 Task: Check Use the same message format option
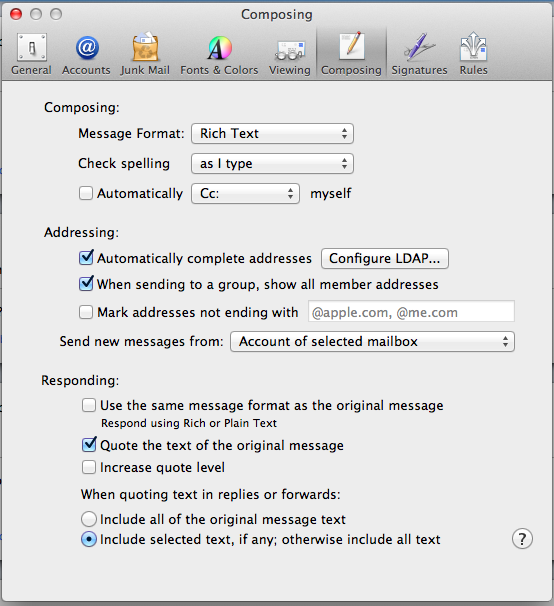point(89,405)
